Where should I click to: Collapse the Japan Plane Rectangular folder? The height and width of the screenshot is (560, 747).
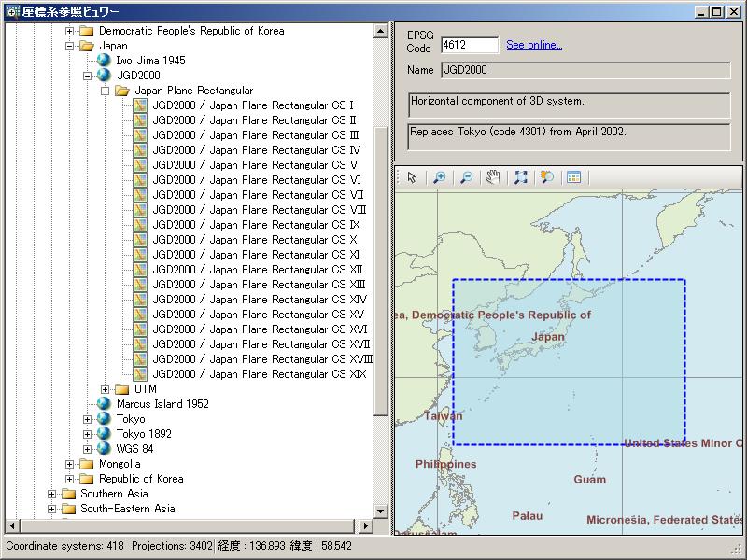pyautogui.click(x=106, y=91)
